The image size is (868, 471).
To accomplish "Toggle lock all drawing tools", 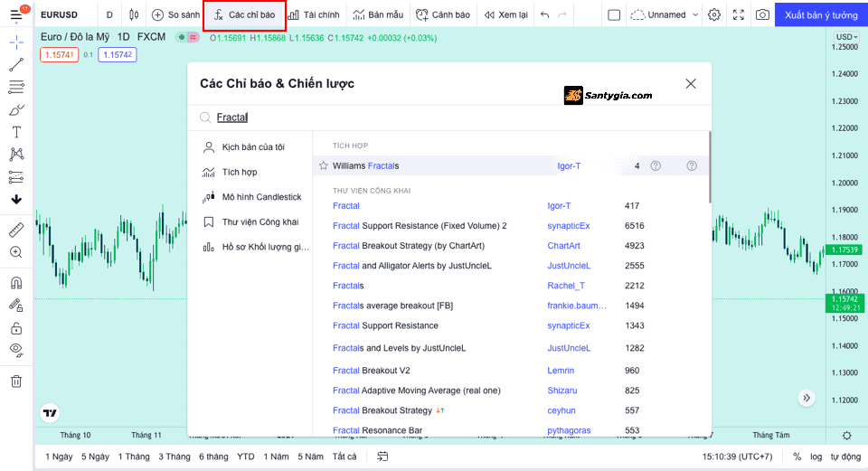I will (x=16, y=328).
